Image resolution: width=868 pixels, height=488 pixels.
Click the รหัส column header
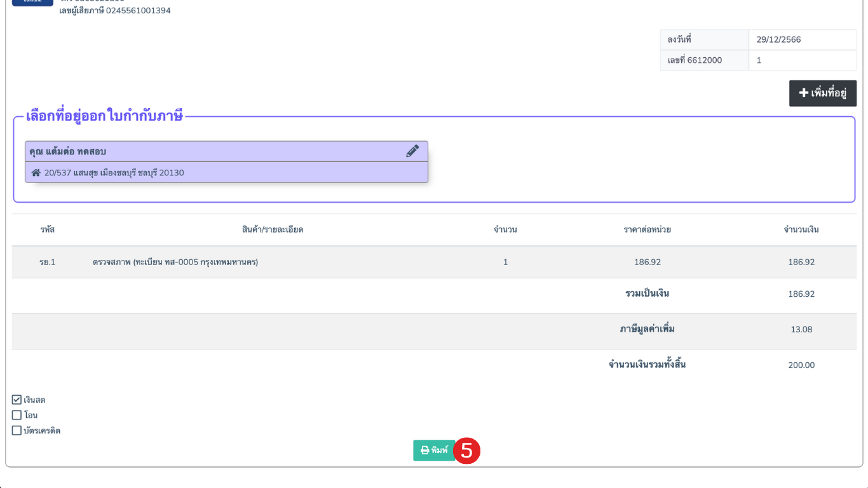tap(47, 229)
